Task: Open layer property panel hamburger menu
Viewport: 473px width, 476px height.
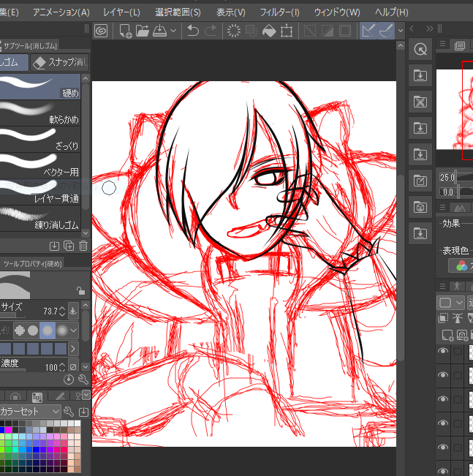Action: [x=442, y=208]
